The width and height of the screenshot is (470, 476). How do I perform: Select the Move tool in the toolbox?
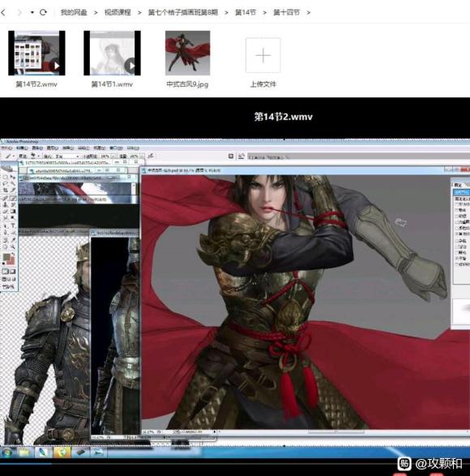13,177
